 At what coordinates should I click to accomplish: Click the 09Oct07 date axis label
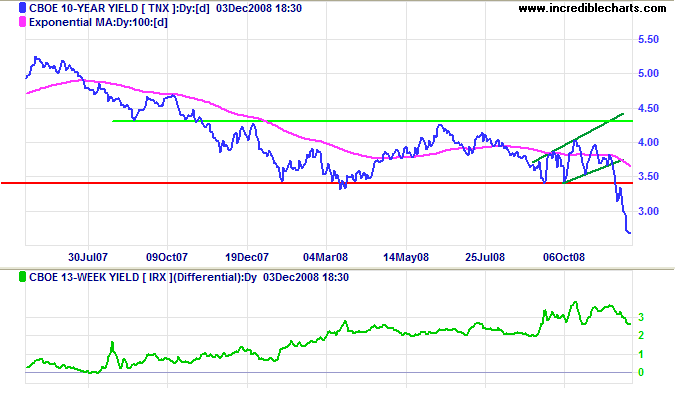167,257
